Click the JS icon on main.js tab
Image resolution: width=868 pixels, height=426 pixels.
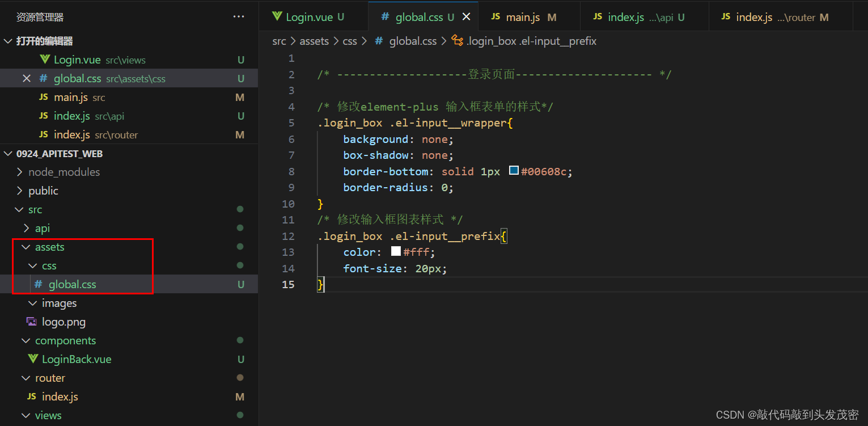[x=496, y=17]
